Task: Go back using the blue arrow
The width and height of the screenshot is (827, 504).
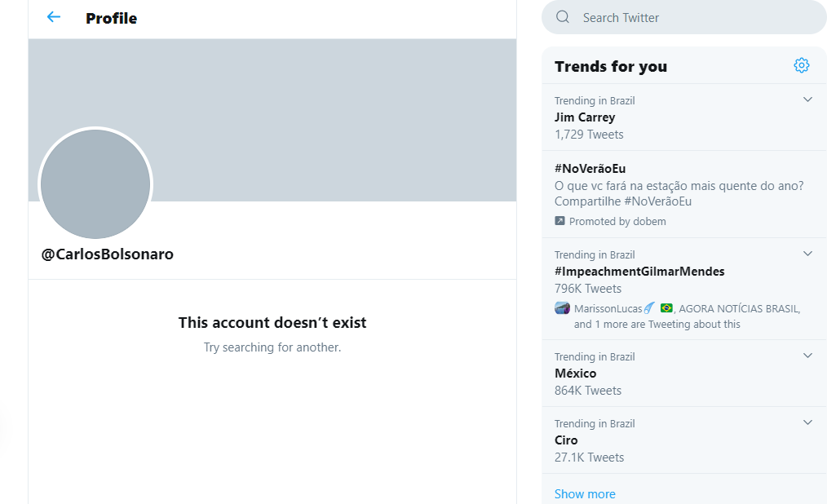Action: (53, 17)
